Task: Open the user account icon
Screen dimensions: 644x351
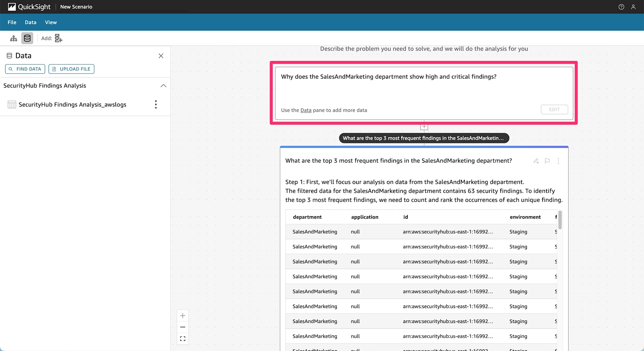Action: 633,7
